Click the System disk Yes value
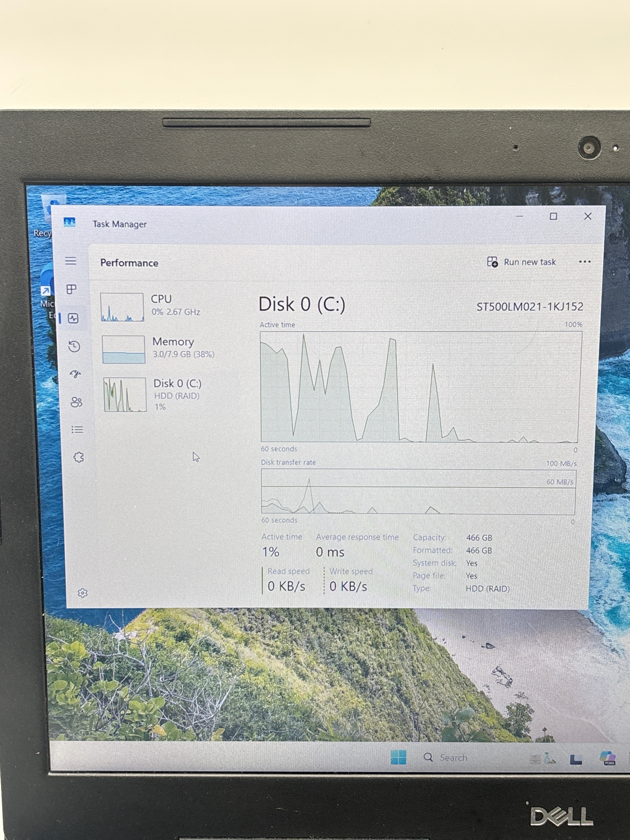The width and height of the screenshot is (630, 840). point(472,563)
